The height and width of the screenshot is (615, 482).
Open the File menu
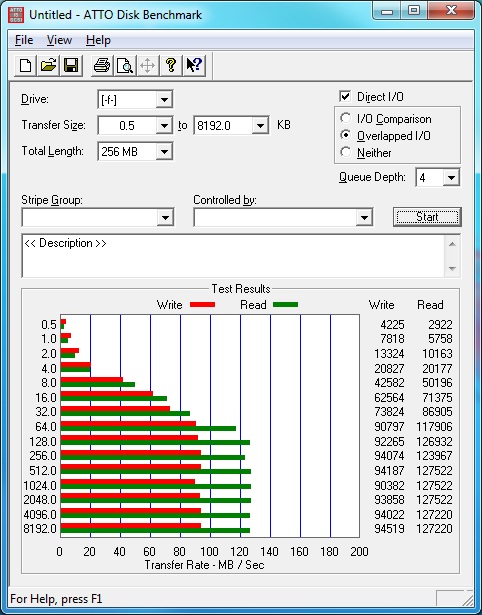24,40
